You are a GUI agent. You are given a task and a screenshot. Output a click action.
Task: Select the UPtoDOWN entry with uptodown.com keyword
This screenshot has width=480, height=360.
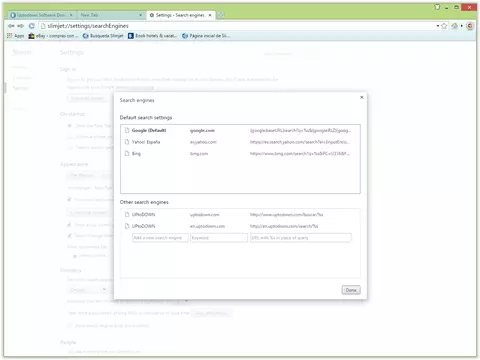point(240,214)
